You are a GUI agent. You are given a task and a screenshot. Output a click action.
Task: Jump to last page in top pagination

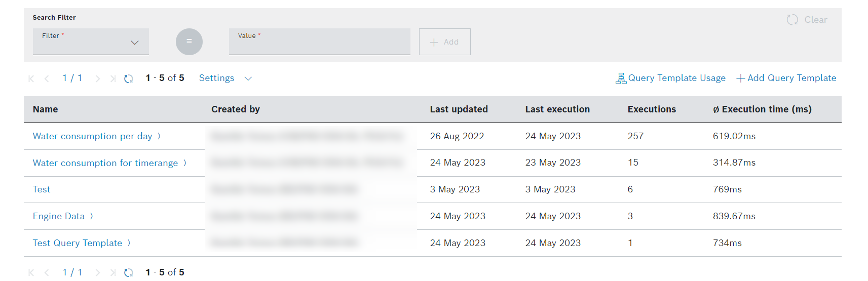coord(113,78)
